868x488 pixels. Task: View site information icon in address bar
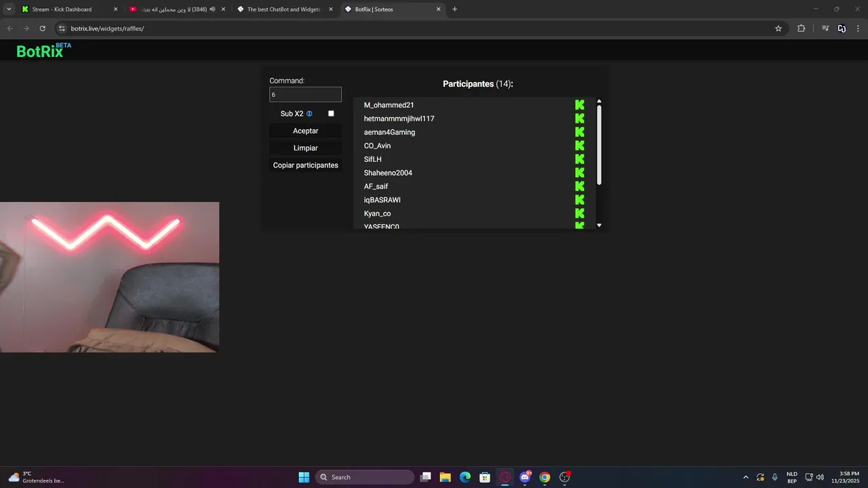[62, 28]
